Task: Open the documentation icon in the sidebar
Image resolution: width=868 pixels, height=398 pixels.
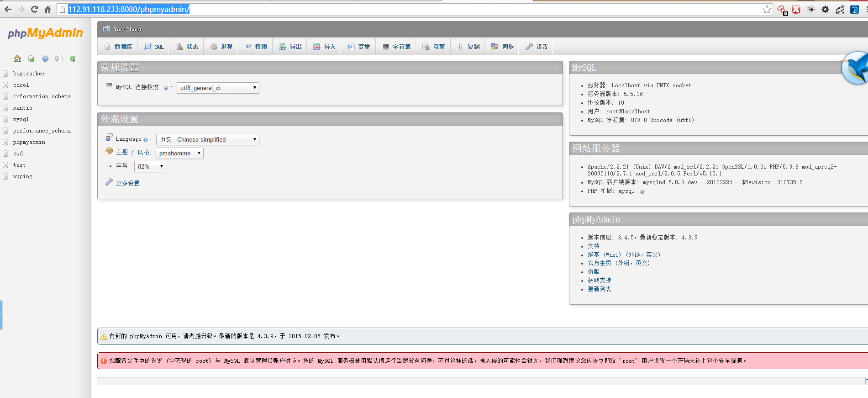Action: pyautogui.click(x=45, y=58)
